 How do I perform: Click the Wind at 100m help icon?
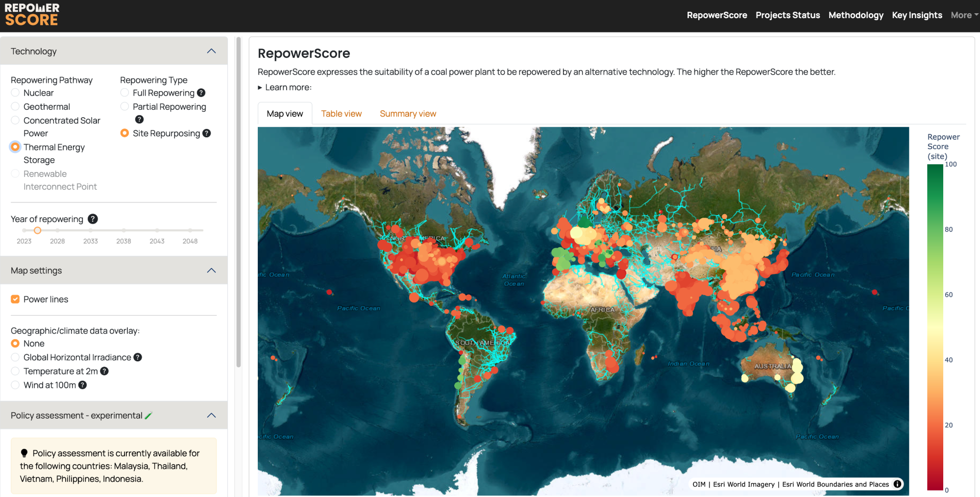tap(83, 385)
